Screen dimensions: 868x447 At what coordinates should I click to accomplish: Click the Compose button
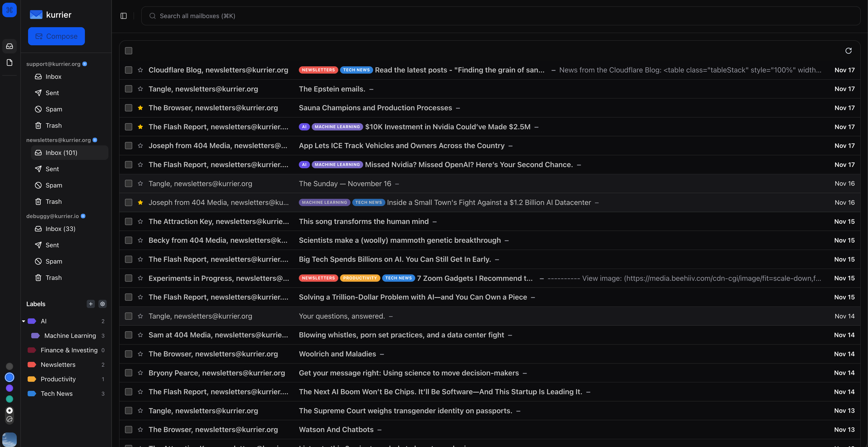56,36
